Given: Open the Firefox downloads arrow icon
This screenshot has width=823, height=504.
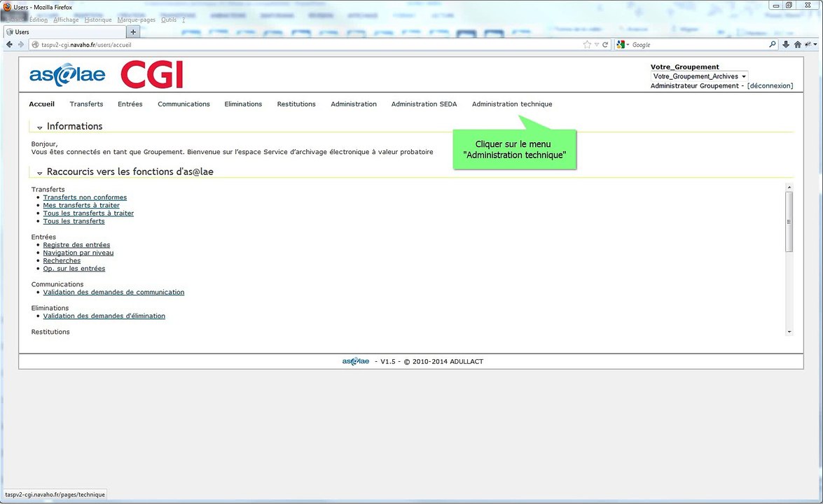Looking at the screenshot, I should (786, 45).
